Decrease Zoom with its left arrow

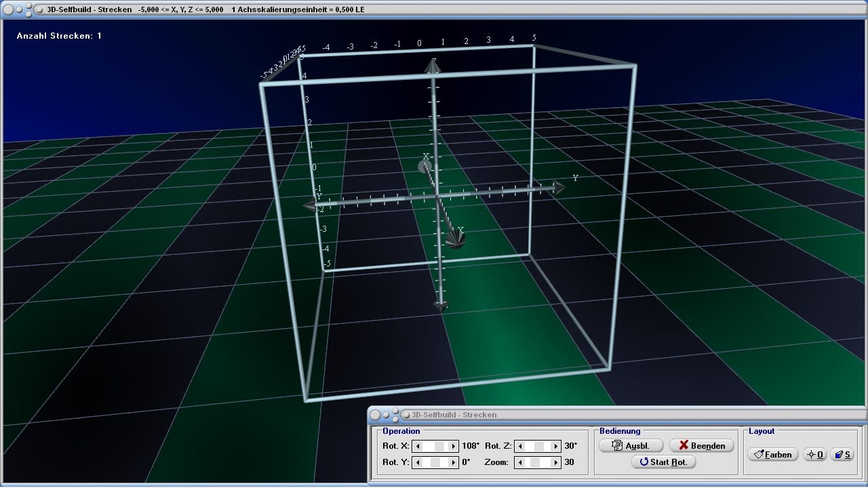(x=520, y=462)
